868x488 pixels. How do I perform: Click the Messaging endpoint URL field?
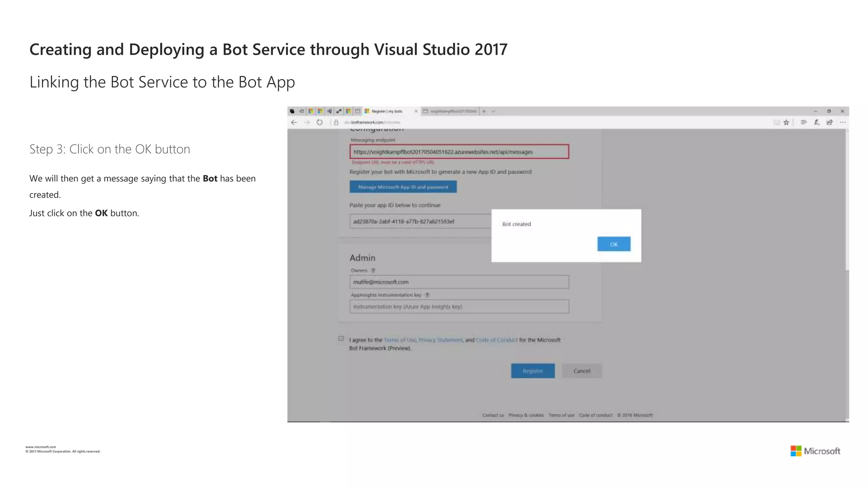[x=459, y=152]
